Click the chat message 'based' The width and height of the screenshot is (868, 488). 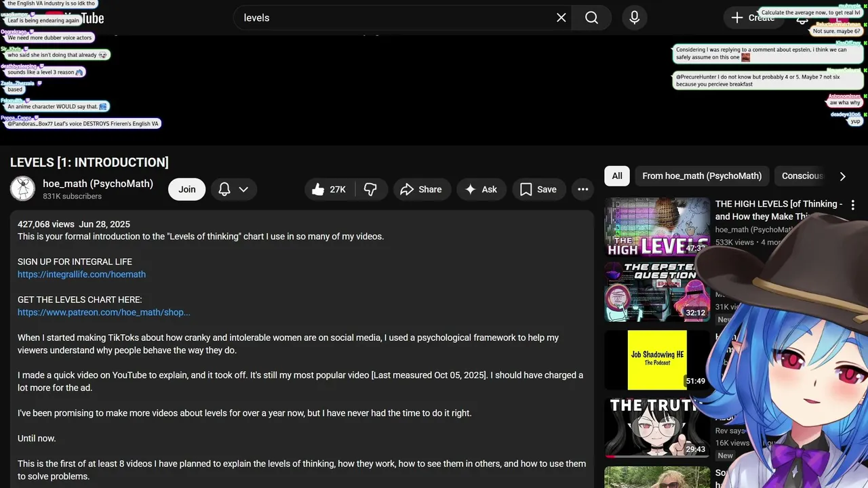point(15,89)
